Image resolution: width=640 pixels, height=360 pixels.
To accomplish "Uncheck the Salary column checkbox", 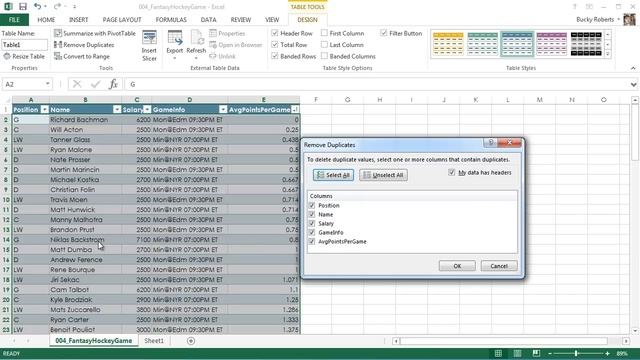I will (312, 223).
